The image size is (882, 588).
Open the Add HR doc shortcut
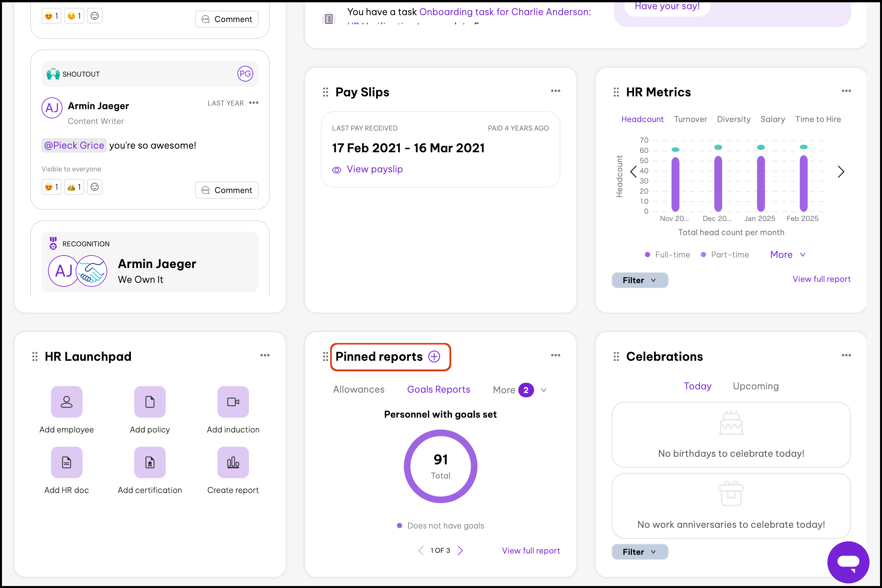pos(67,462)
